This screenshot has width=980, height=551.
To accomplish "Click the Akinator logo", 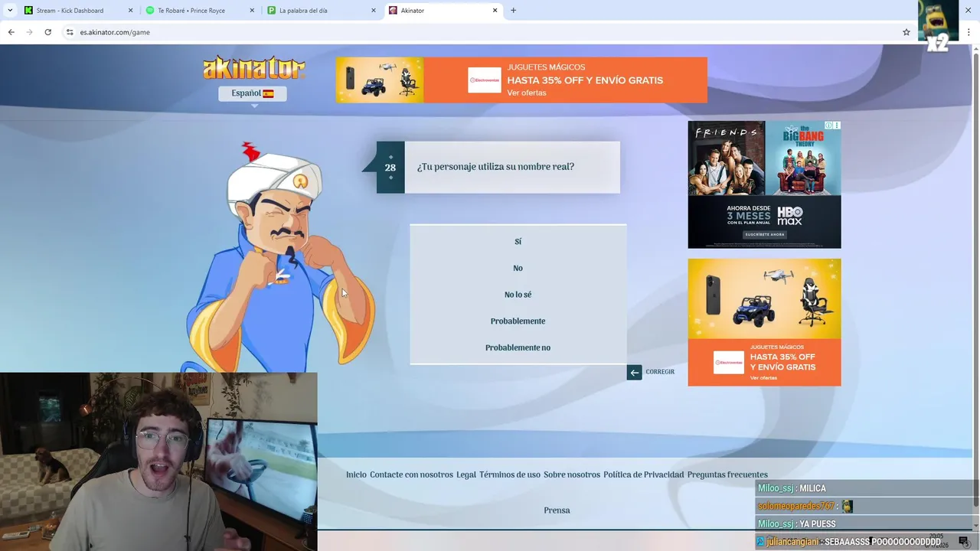I will tap(254, 68).
